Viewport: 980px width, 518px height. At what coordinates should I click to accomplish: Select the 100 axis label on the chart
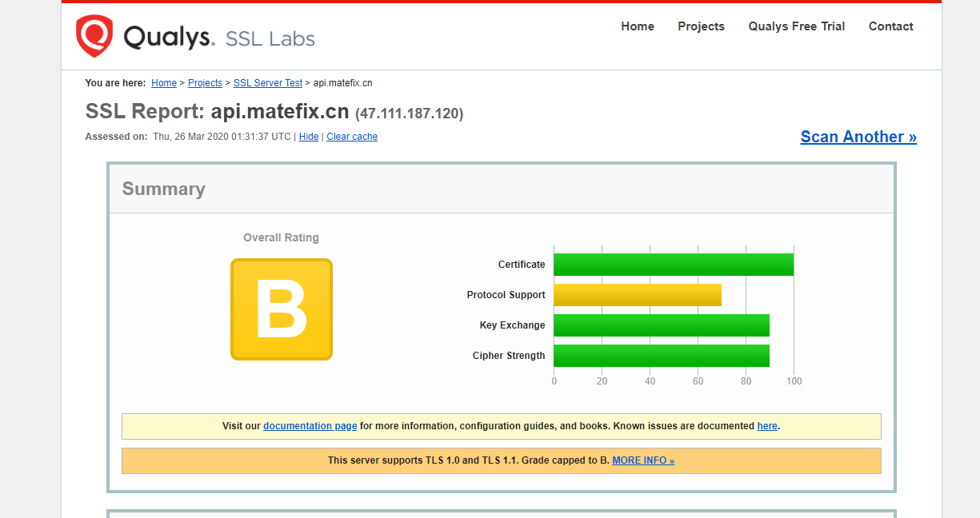pos(794,381)
